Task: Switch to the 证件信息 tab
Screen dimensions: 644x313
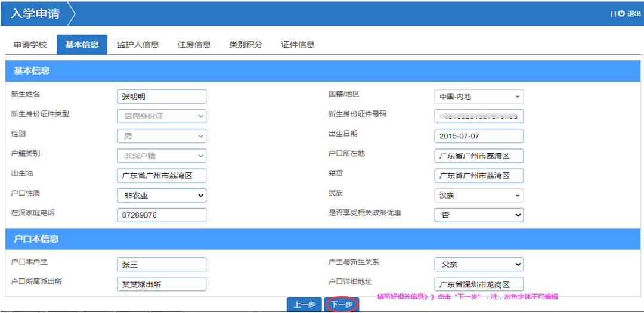Action: 298,45
